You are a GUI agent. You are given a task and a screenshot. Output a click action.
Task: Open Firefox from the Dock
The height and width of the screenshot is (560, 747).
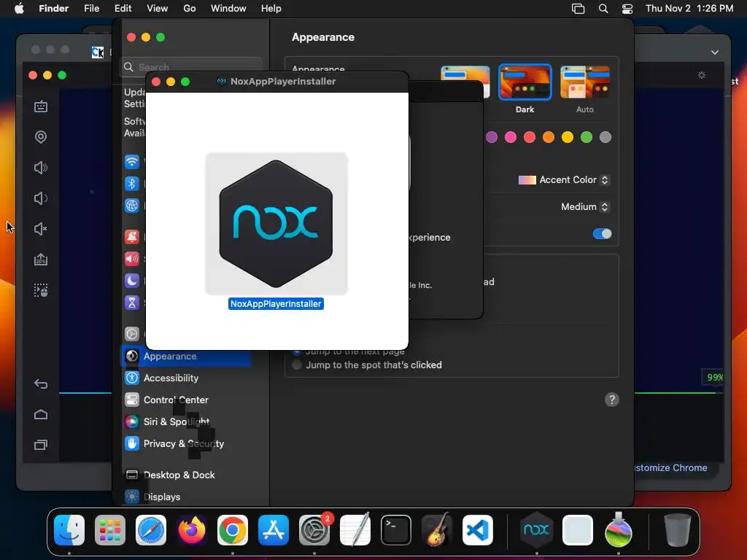tap(192, 530)
